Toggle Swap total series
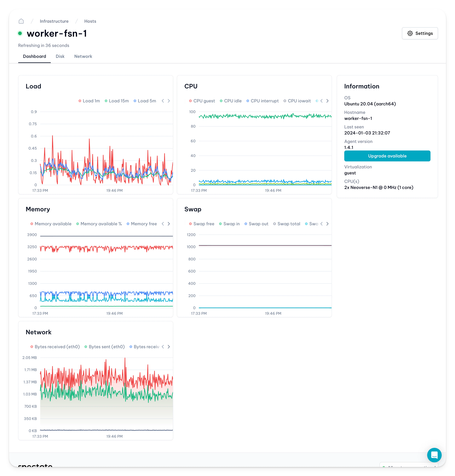Screen dimensions: 455x476 click(x=286, y=224)
